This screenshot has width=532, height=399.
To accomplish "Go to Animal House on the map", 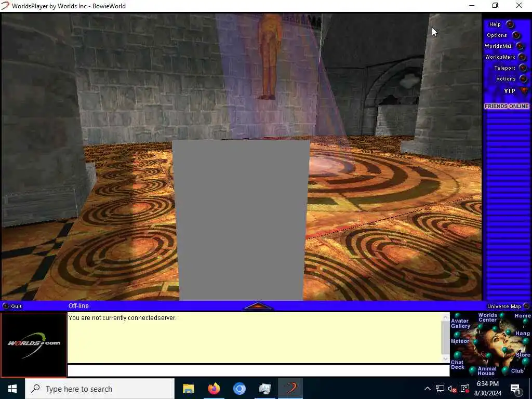I will point(486,371).
